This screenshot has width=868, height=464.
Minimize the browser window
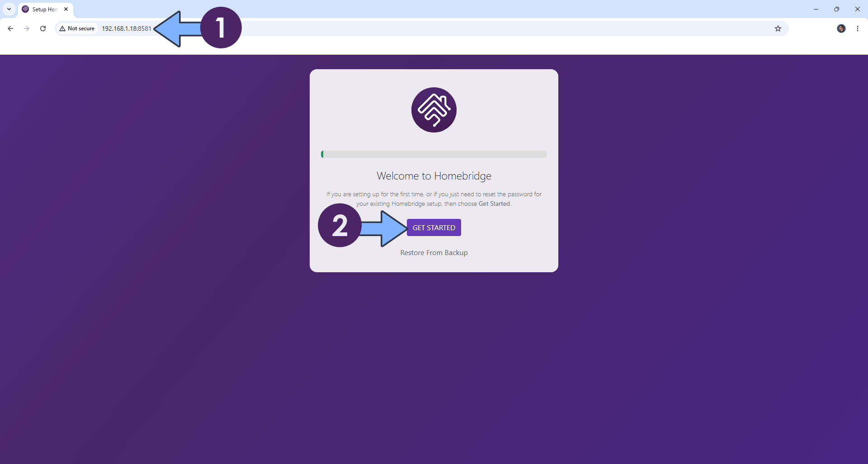tap(816, 9)
